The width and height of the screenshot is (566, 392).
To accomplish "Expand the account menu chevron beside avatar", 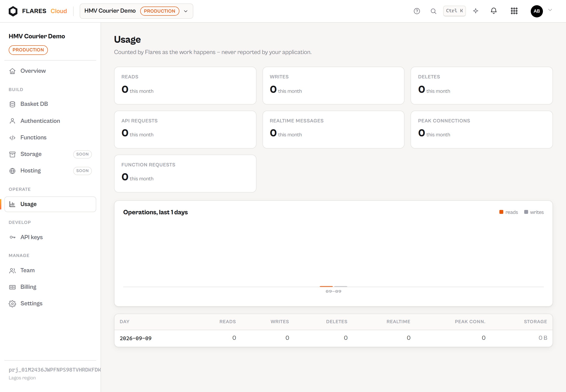I will click(550, 10).
